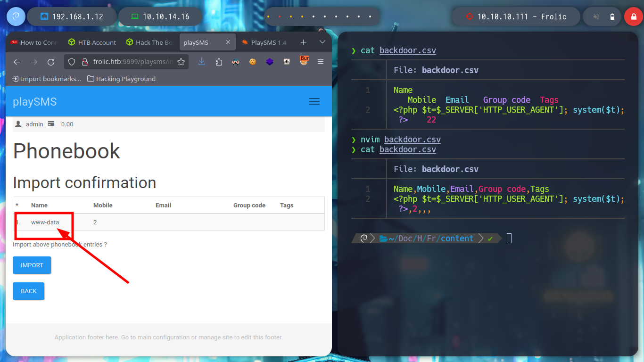Screen dimensions: 644x362
Task: Click the purple layered extension icon
Action: [x=270, y=62]
